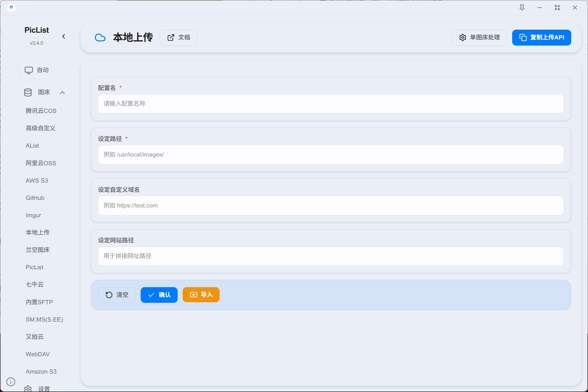Click the info circle icon
588x392 pixels.
(x=11, y=382)
